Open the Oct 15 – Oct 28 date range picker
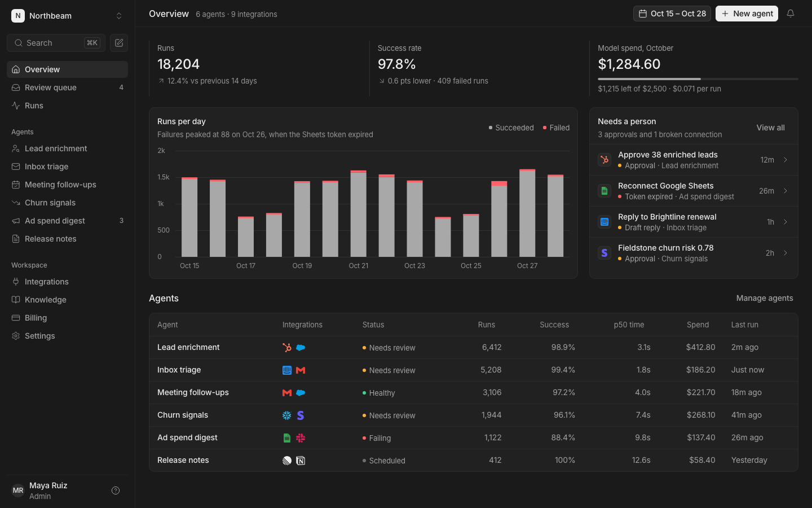 [672, 14]
